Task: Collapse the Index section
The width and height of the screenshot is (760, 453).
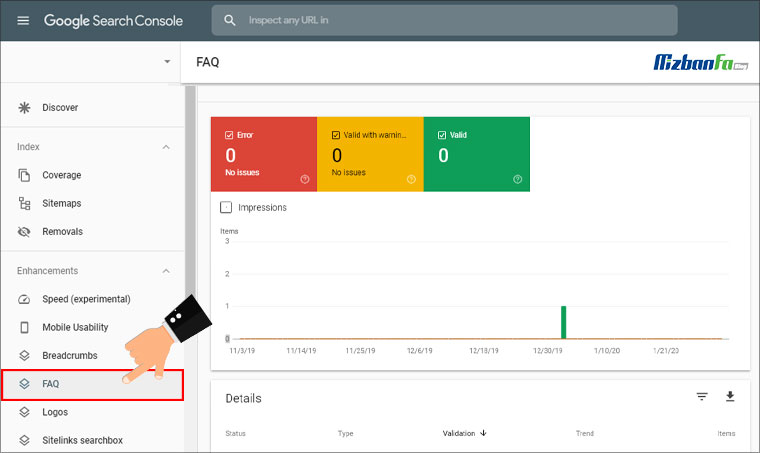Action: [166, 147]
